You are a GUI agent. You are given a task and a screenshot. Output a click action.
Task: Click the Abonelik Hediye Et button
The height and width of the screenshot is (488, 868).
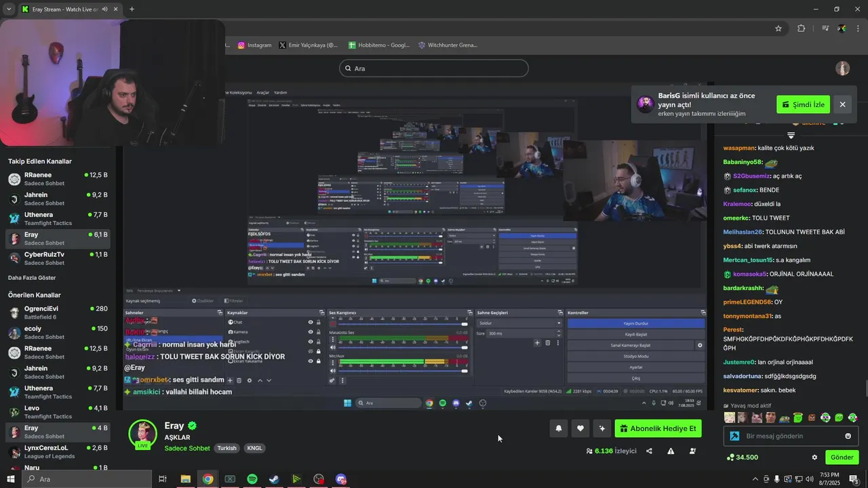tap(658, 428)
